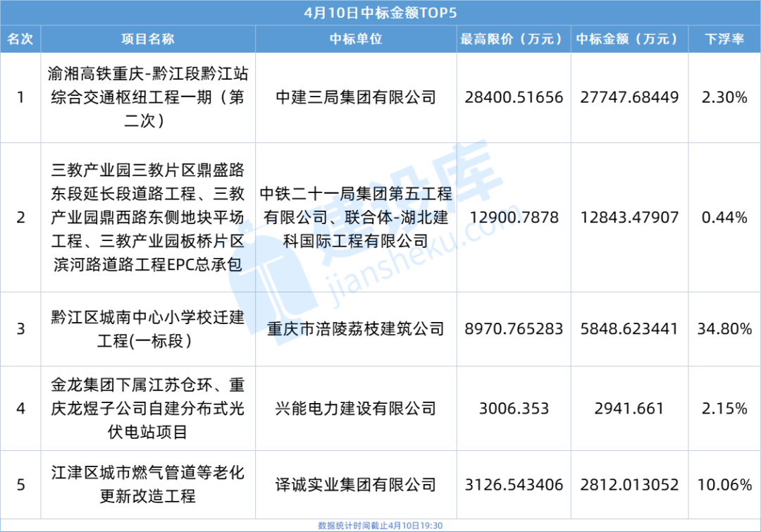This screenshot has height=532, width=761.
Task: Click the table title 4月10日中标金额TOP5
Action: point(380,13)
